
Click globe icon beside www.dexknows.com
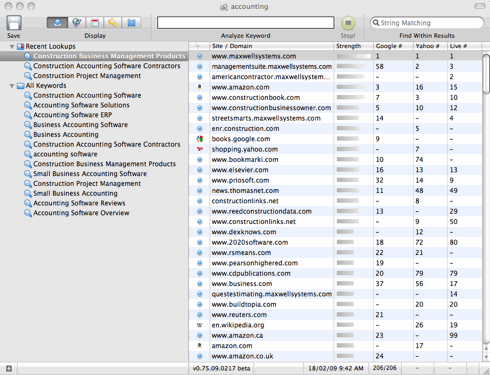[199, 232]
